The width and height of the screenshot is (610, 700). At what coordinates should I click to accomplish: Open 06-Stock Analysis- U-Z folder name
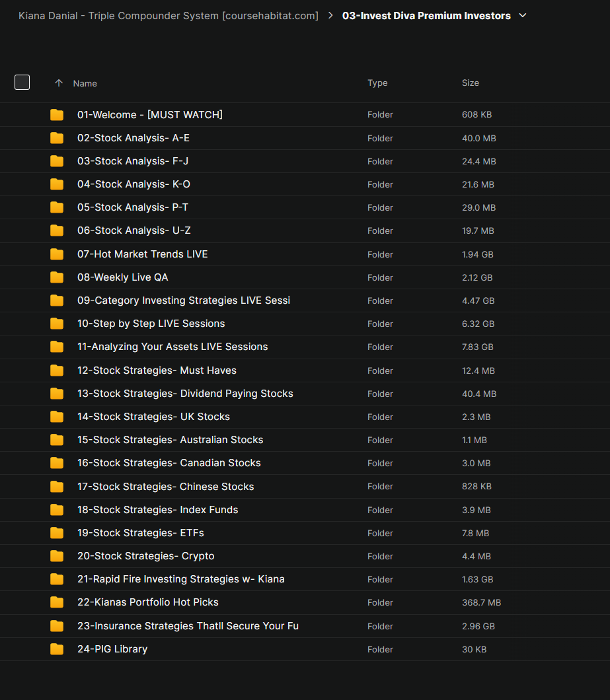tap(134, 231)
